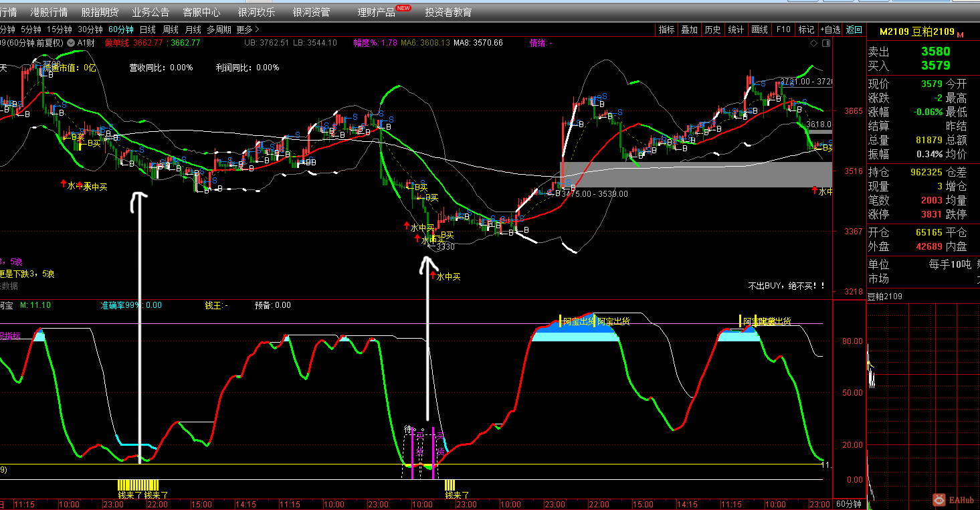This screenshot has height=510, width=980.
Task: Click the 叠加 overlay button
Action: point(689,29)
